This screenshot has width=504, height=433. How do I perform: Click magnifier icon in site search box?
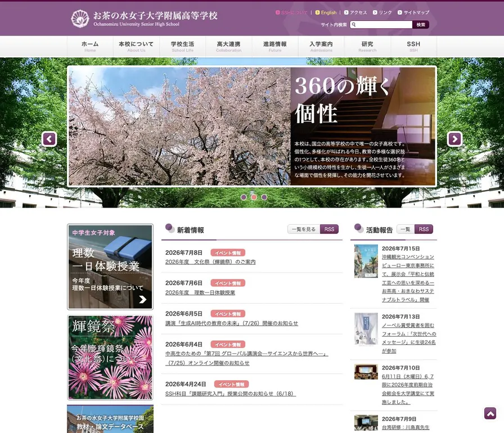pos(354,24)
